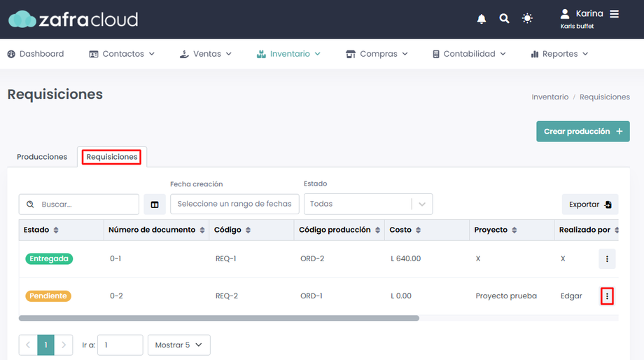Click the search magnifier in header
The width and height of the screenshot is (644, 360).
pyautogui.click(x=504, y=18)
